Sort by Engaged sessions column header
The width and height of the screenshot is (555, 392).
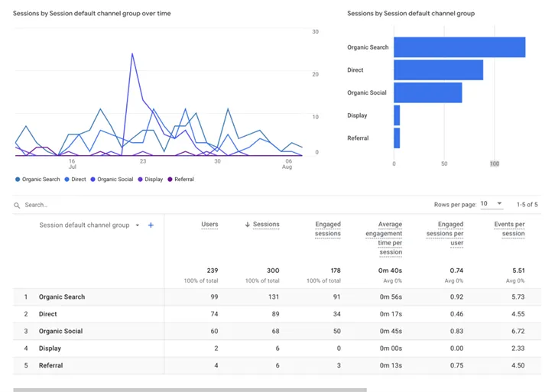(x=328, y=228)
